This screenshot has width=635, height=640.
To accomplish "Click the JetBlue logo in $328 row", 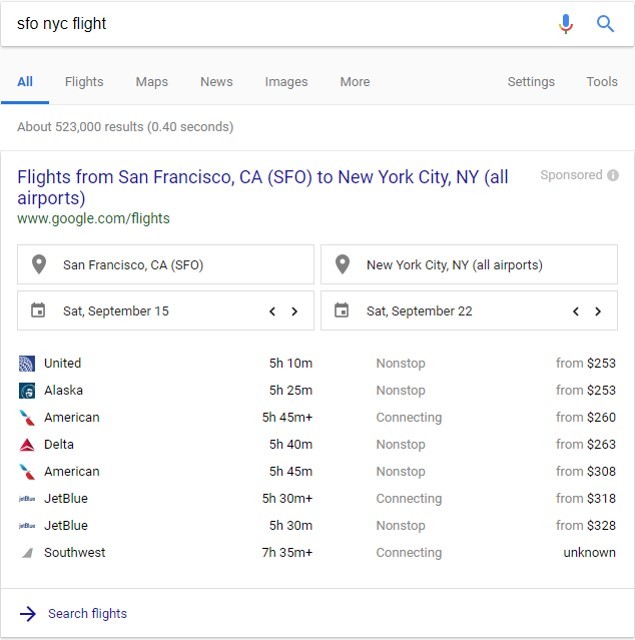I will coord(27,526).
